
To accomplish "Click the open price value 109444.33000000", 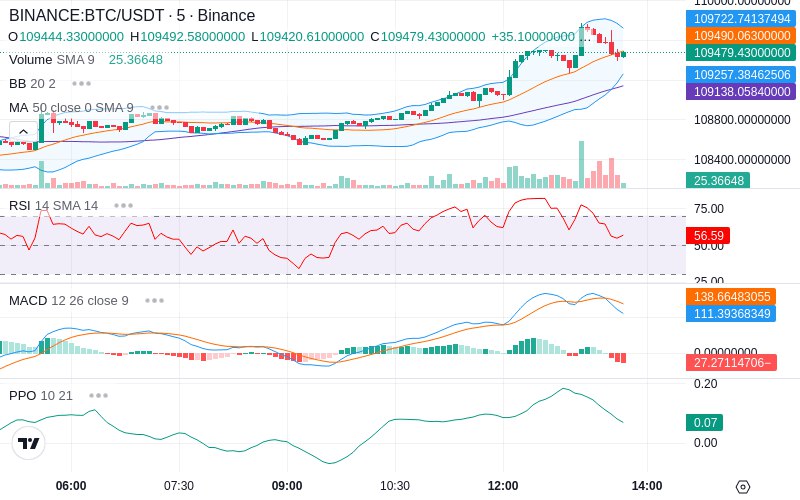I will (71, 37).
